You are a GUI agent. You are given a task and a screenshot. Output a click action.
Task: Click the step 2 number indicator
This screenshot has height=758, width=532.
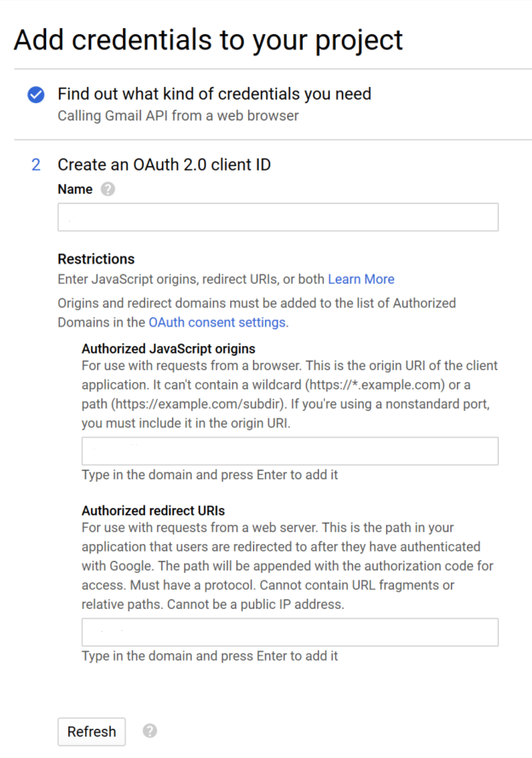[x=36, y=165]
